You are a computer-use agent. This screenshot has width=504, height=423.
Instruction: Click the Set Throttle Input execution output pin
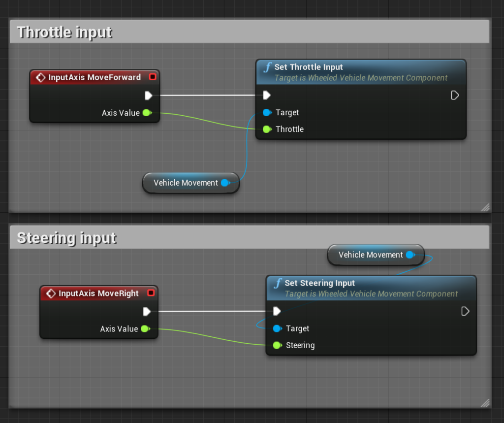455,95
